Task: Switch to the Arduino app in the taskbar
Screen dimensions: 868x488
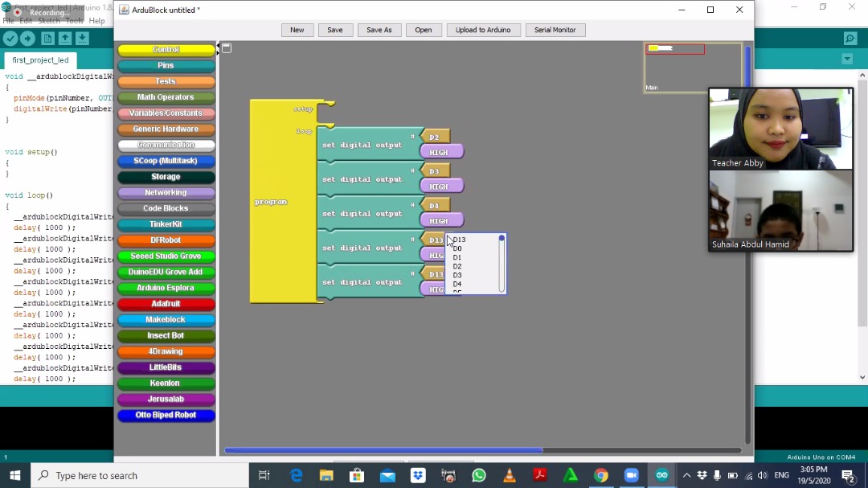Action: (x=661, y=475)
